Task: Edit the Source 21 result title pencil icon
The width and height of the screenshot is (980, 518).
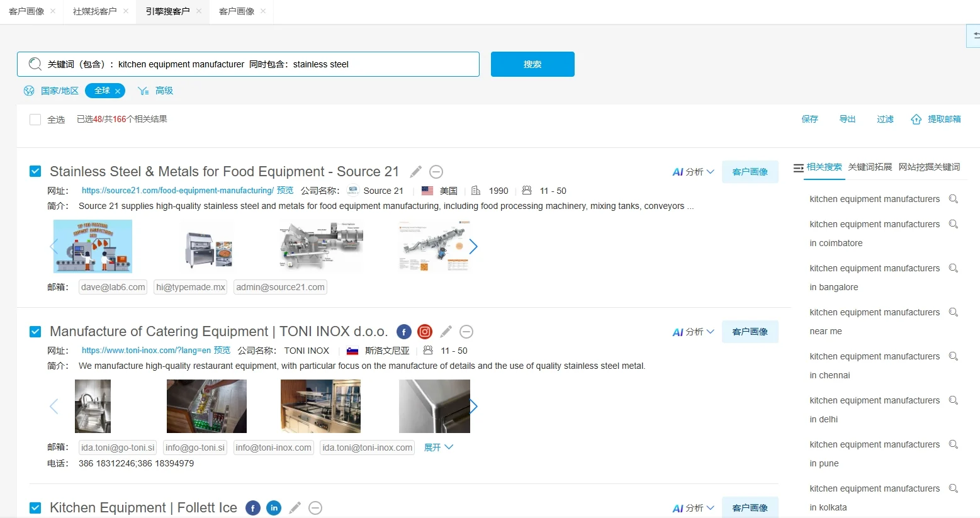Action: pyautogui.click(x=415, y=172)
